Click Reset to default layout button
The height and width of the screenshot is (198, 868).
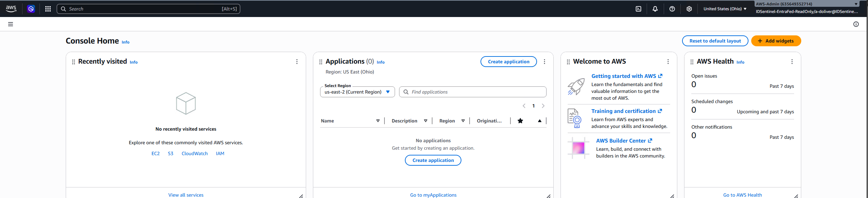[715, 41]
